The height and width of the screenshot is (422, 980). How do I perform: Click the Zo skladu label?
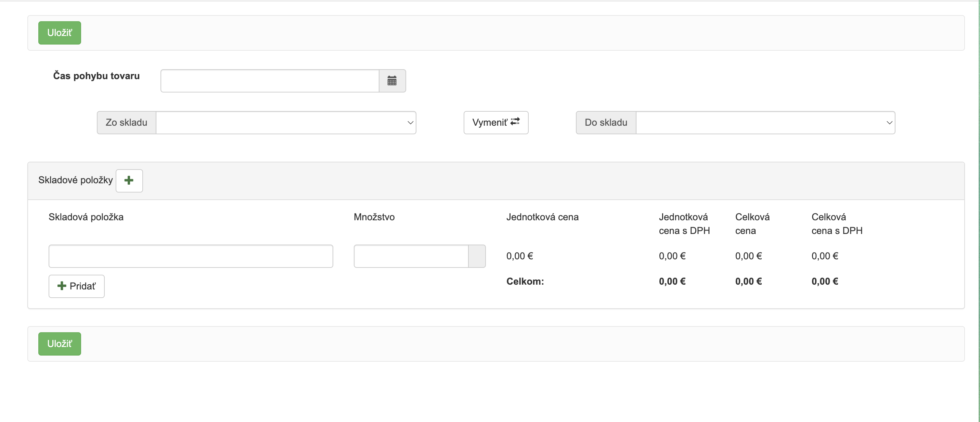tap(126, 122)
